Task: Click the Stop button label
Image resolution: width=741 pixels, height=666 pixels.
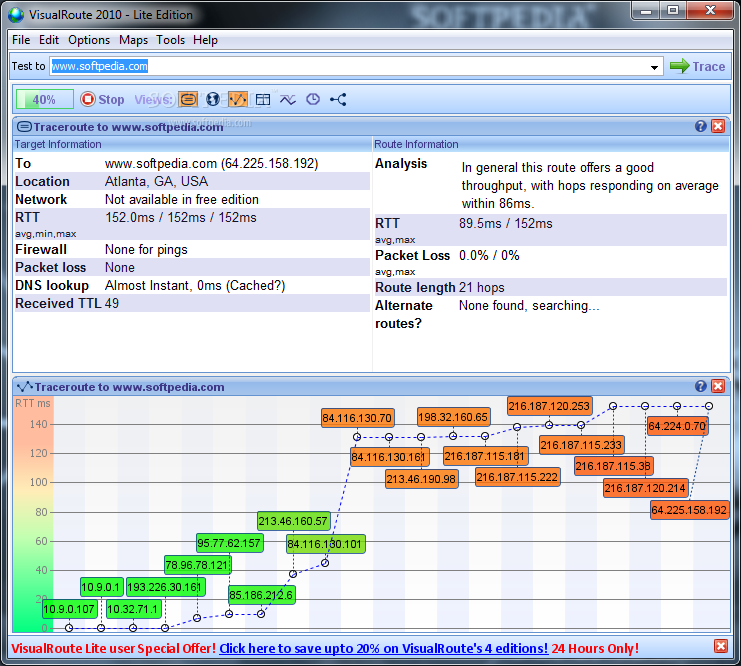Action: (x=112, y=100)
